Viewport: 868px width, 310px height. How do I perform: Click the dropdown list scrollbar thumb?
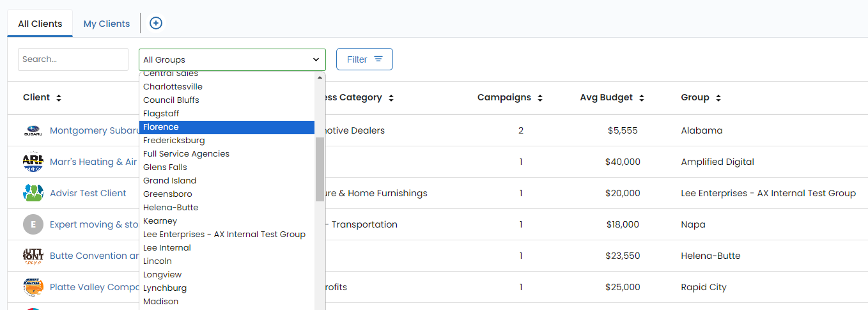(320, 169)
